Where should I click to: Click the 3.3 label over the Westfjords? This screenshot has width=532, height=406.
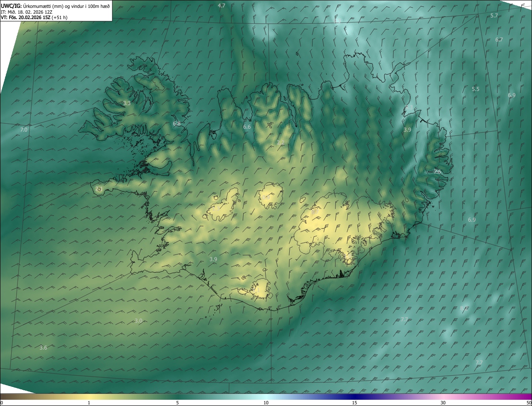pyautogui.click(x=127, y=103)
